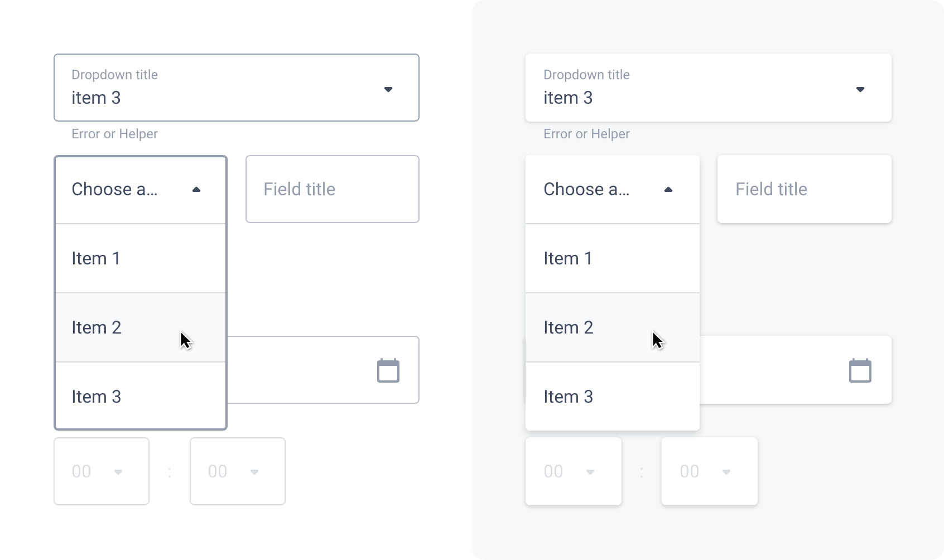The height and width of the screenshot is (560, 944).
Task: Click the caret inside the left hours selector
Action: 118,471
